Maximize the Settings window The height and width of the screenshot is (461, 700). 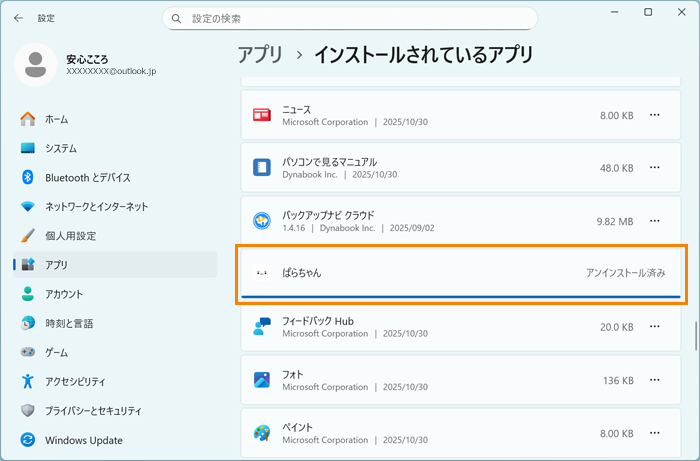(648, 12)
